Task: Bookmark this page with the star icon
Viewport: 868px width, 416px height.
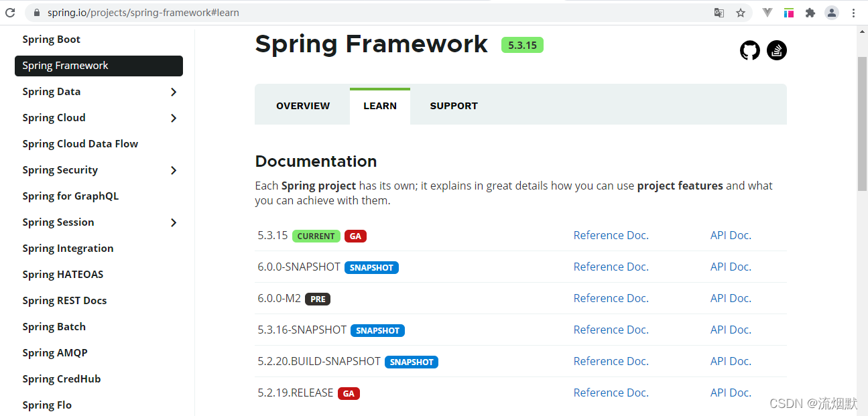Action: tap(741, 13)
